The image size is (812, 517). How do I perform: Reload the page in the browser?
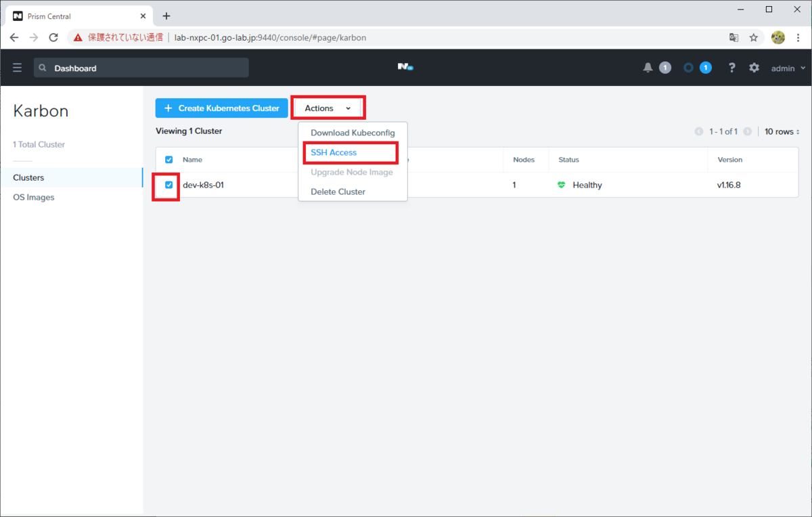coord(53,37)
